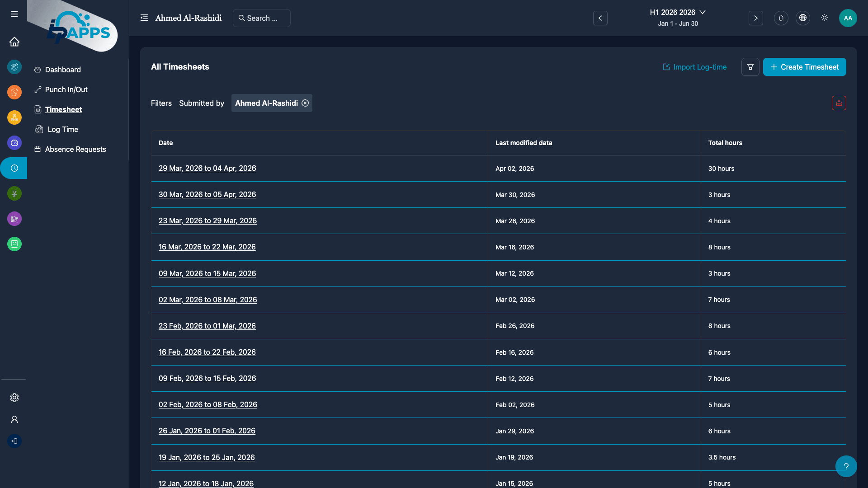Open timesheet 16 Mar, 2026 to 22 Mar, 2026
The width and height of the screenshot is (868, 488).
coord(207,247)
